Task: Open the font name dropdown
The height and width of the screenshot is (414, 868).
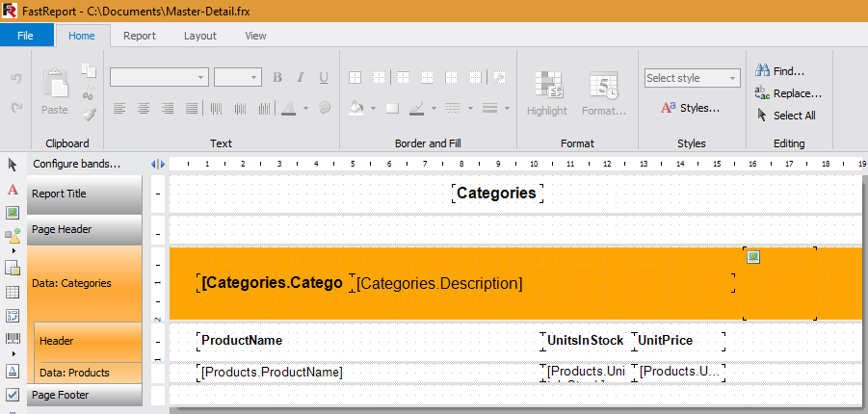Action: (x=201, y=78)
